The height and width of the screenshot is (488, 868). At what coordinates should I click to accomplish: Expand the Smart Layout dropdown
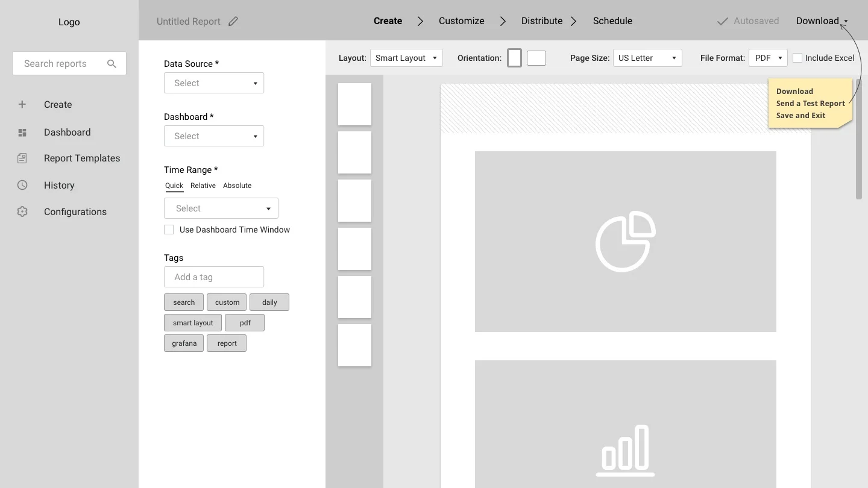(406, 58)
